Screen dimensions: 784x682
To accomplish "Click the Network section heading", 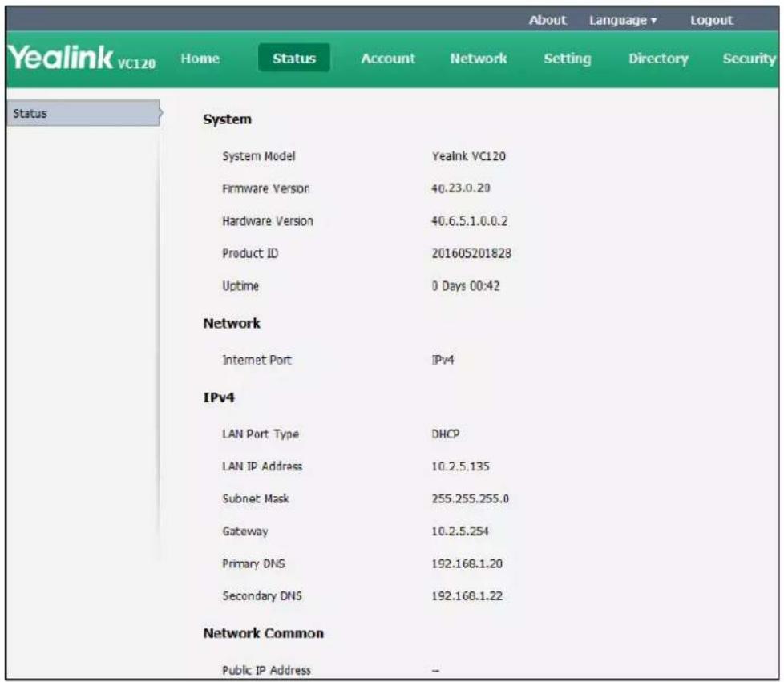I will pyautogui.click(x=232, y=324).
